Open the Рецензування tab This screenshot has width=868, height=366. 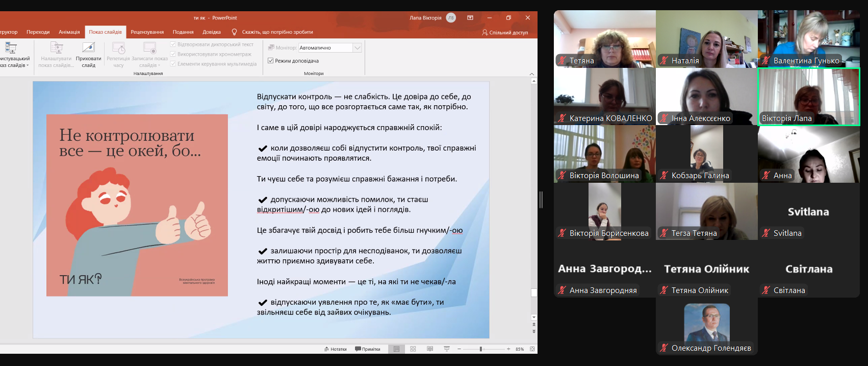pyautogui.click(x=147, y=32)
